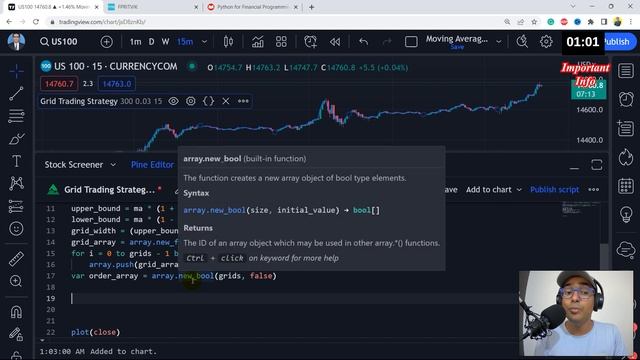Select the D timeframe
This screenshot has width=640, height=360.
click(x=151, y=42)
